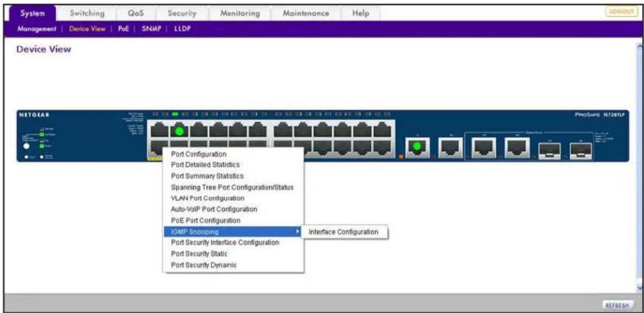
Task: Open the Monitoring tab
Action: click(x=240, y=13)
